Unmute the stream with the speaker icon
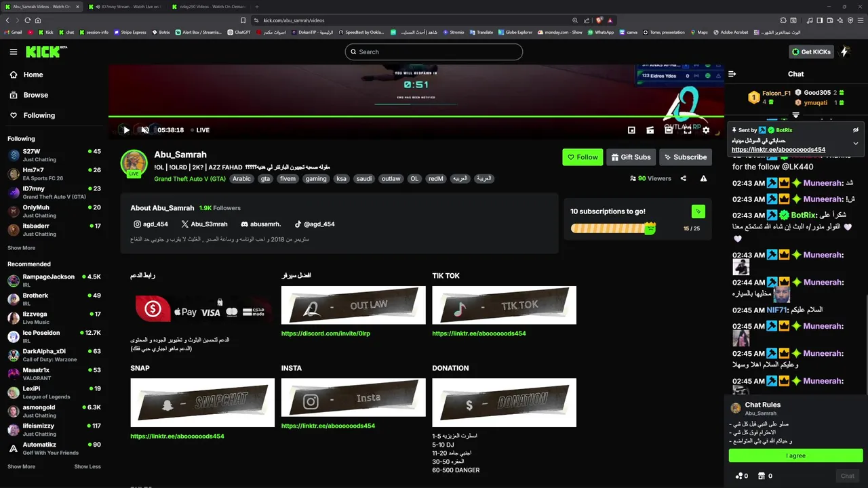The image size is (868, 488). [x=144, y=129]
